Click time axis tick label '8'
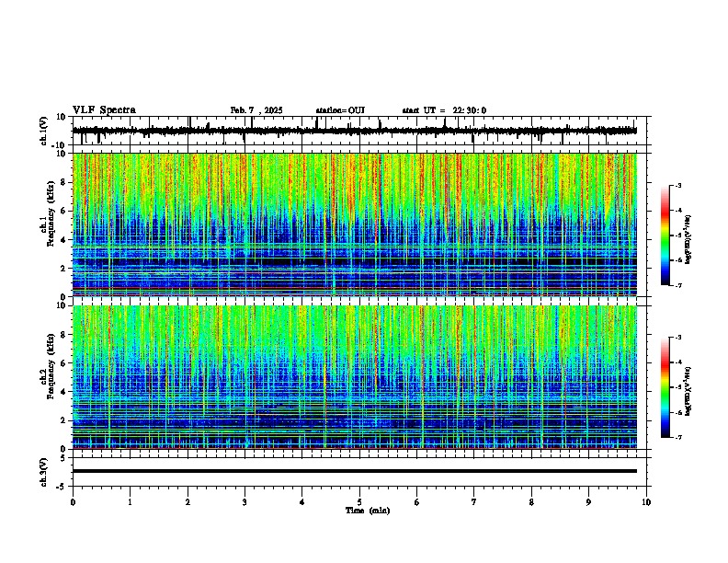 (x=531, y=502)
